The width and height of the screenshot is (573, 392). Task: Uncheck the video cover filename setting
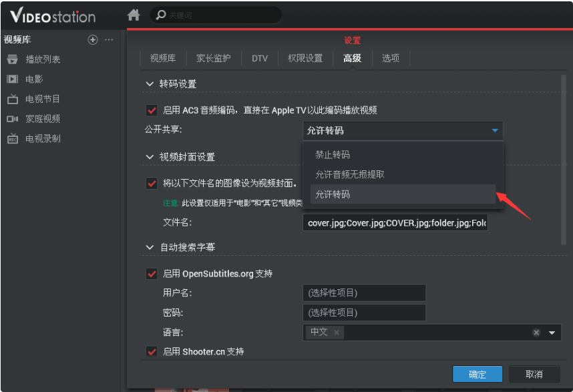(x=150, y=182)
